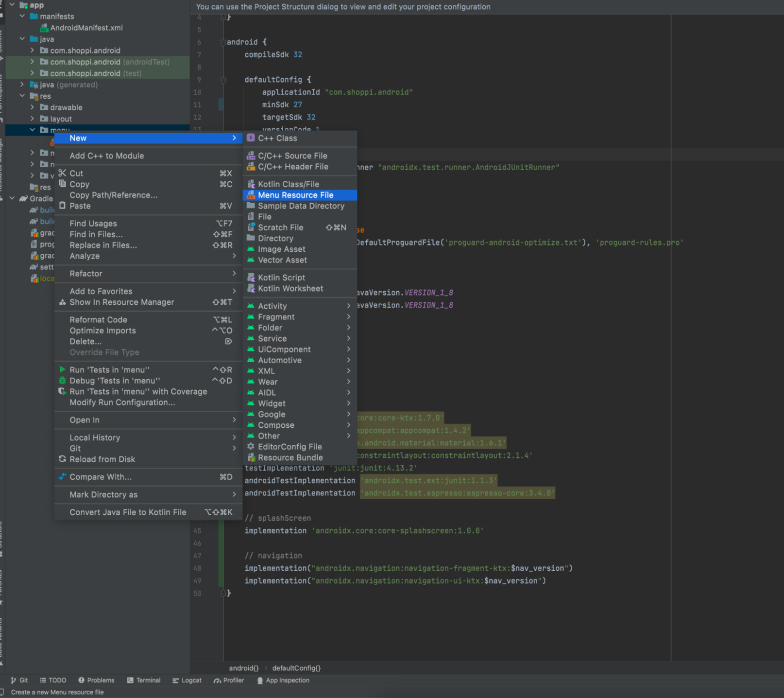Screen dimensions: 784x698
Task: Click Sample Data Directory option
Action: coord(300,206)
